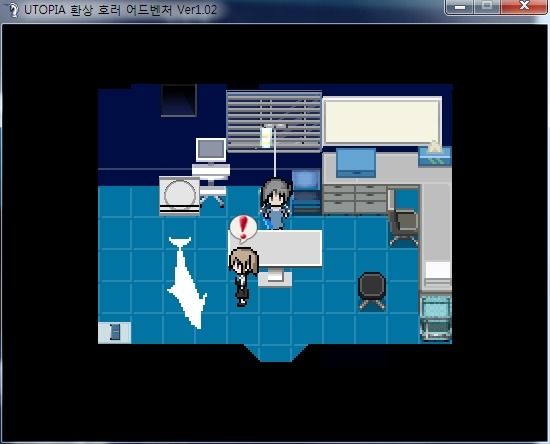Inspect the blue box on the counter
Image resolution: width=550 pixels, height=444 pixels.
(x=356, y=163)
